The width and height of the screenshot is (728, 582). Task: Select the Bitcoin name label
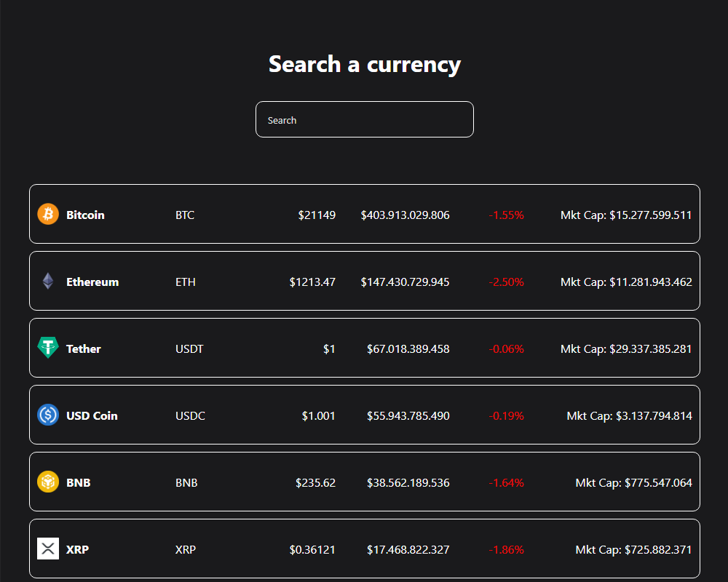(x=85, y=215)
